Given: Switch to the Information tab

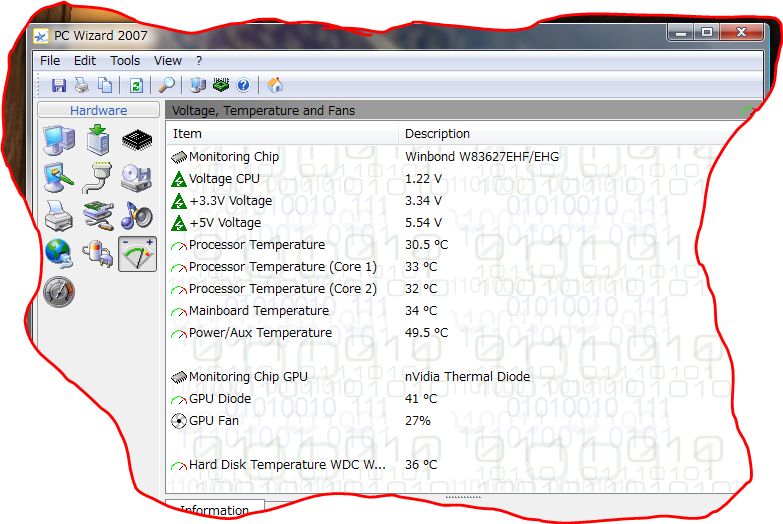Looking at the screenshot, I should 214,510.
